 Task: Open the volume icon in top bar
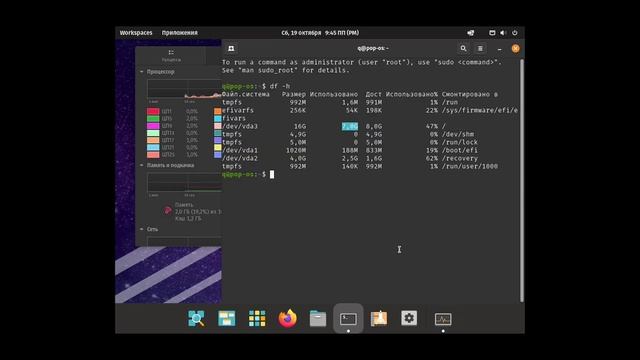point(503,33)
